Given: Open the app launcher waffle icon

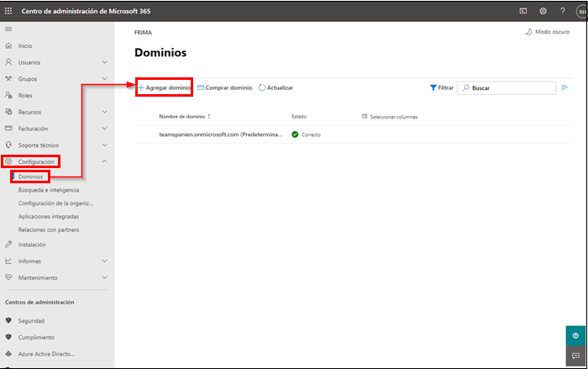Looking at the screenshot, I should coord(8,11).
